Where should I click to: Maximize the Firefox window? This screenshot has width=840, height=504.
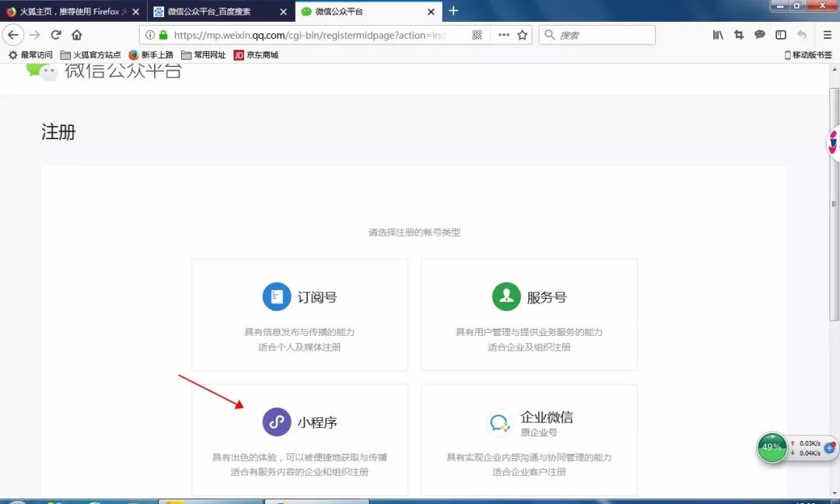796,6
